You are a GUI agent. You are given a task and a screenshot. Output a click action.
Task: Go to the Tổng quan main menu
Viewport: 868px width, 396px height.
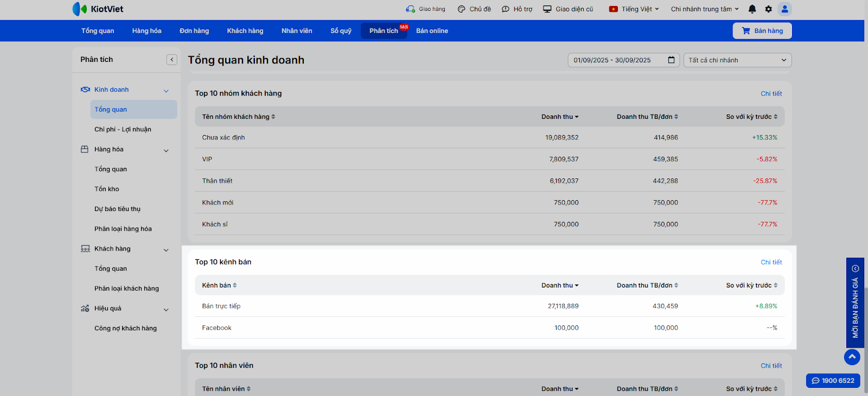coord(98,31)
